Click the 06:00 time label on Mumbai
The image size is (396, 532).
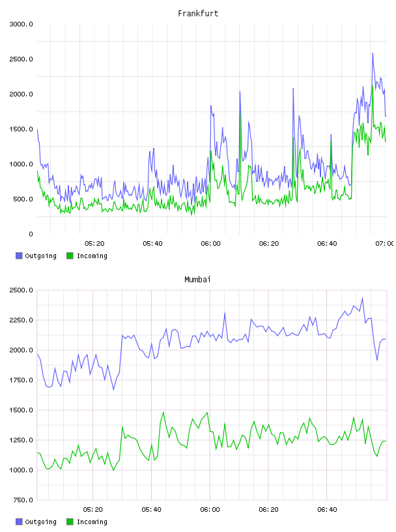pyautogui.click(x=210, y=509)
